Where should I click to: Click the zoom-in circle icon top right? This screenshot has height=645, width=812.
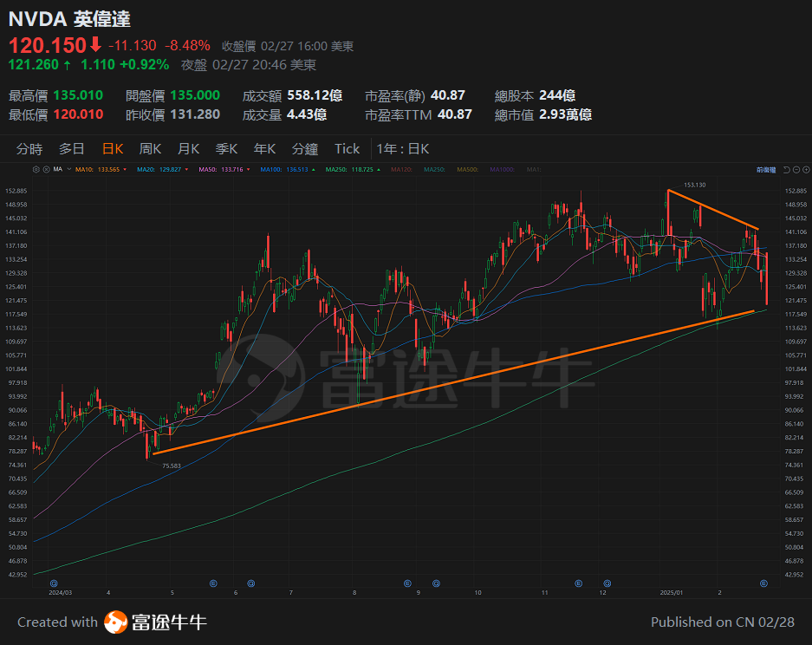(x=806, y=170)
